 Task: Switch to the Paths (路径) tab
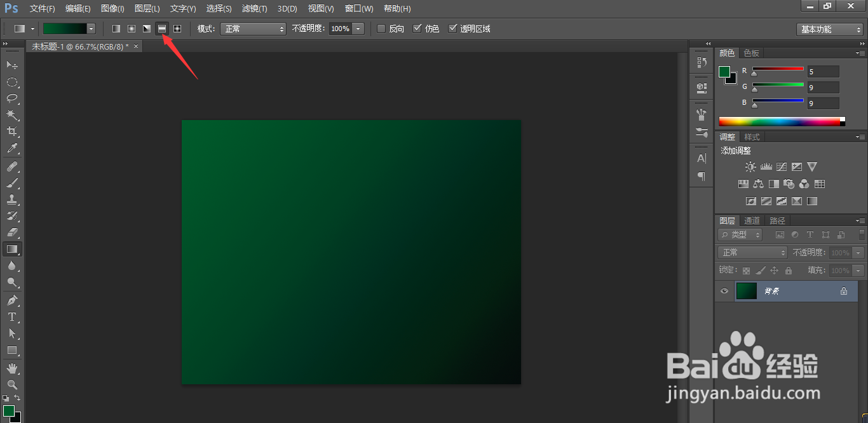coord(777,220)
